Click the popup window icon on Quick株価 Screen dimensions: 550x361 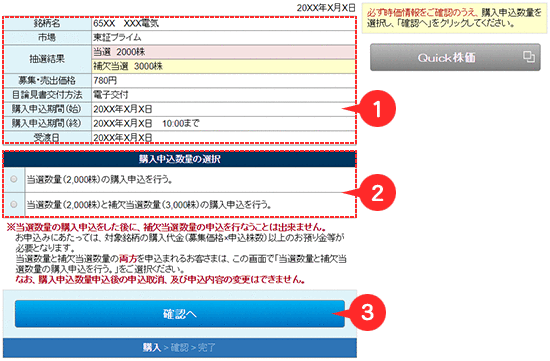click(x=529, y=56)
